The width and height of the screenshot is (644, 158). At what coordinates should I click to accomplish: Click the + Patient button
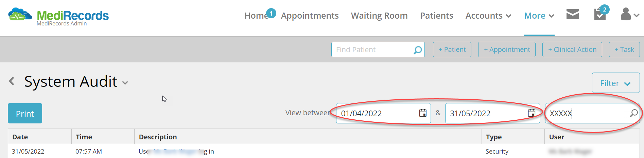[x=452, y=50]
